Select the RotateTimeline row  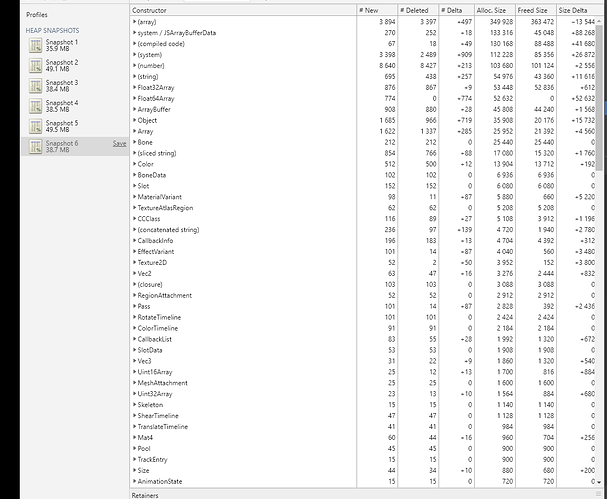click(x=363, y=317)
